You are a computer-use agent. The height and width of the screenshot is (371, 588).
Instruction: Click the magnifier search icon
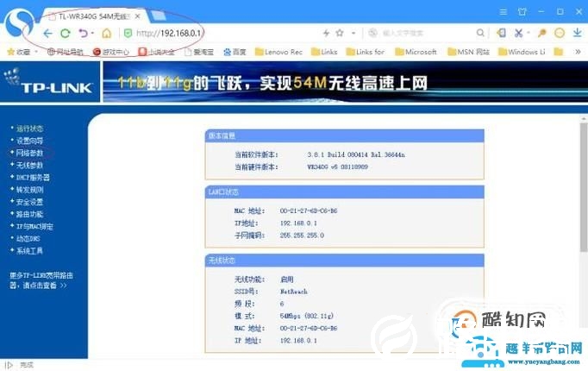480,33
